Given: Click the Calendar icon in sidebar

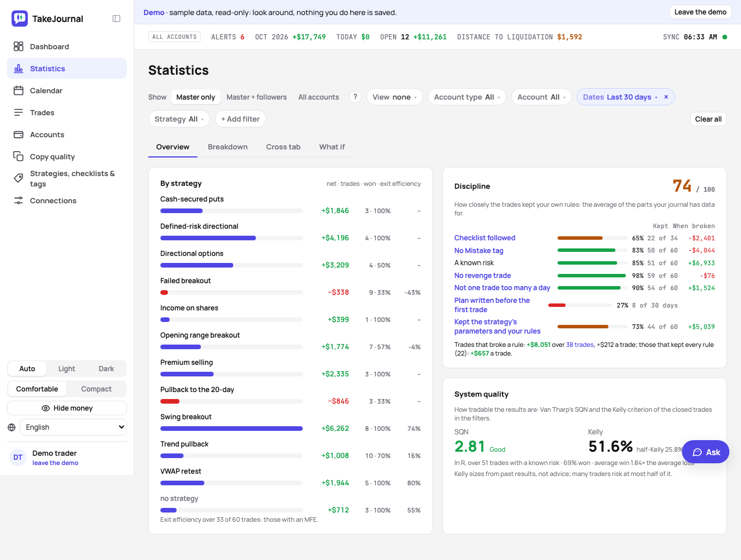Looking at the screenshot, I should pyautogui.click(x=19, y=90).
